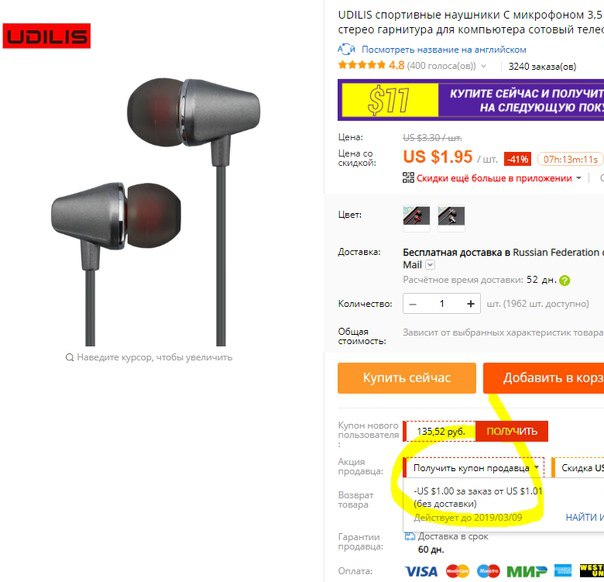This screenshot has width=604, height=582.
Task: Select the second gray earphone color swatch
Action: click(451, 216)
